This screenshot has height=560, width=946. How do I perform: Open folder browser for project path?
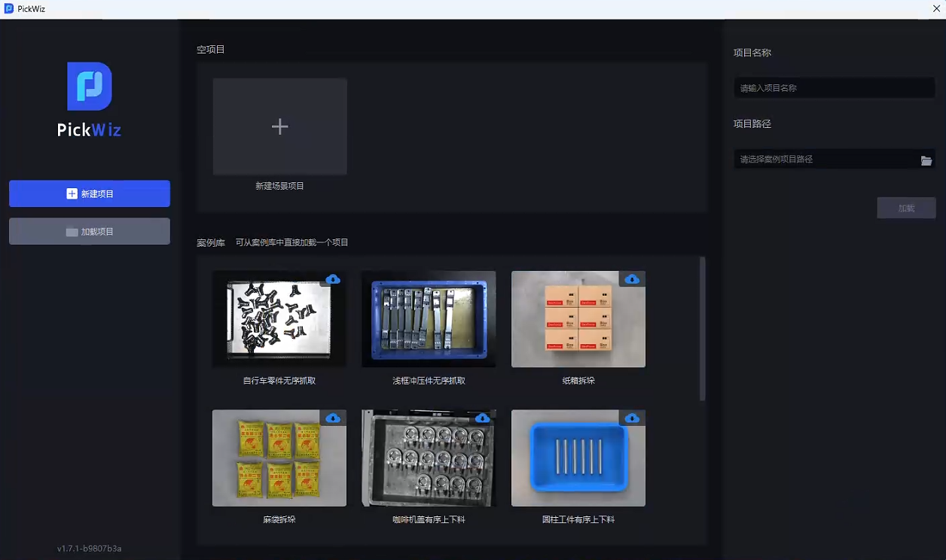coord(926,160)
